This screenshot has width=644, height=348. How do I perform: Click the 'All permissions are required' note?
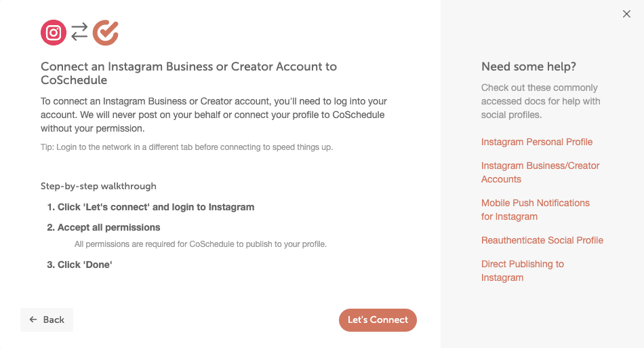click(x=200, y=244)
